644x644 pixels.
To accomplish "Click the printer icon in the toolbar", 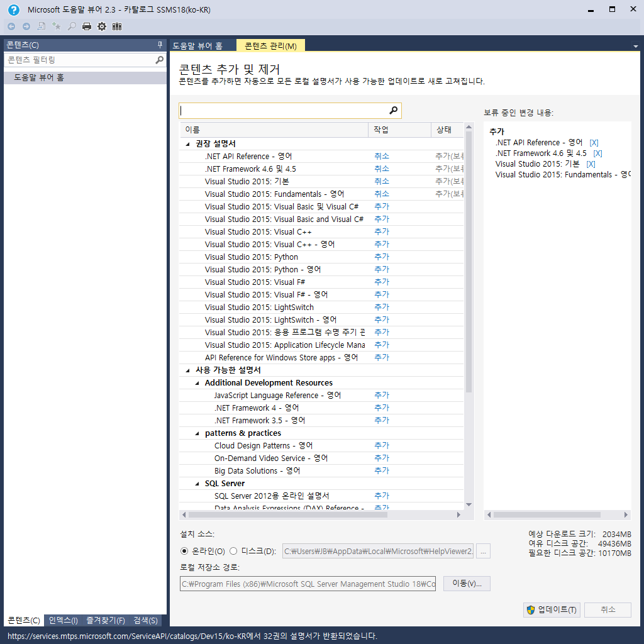I will [x=87, y=26].
